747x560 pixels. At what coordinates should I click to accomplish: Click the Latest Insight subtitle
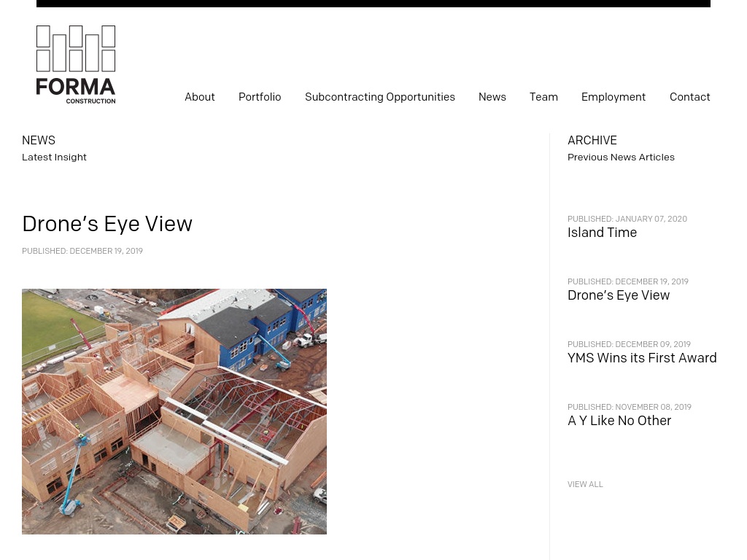54,157
